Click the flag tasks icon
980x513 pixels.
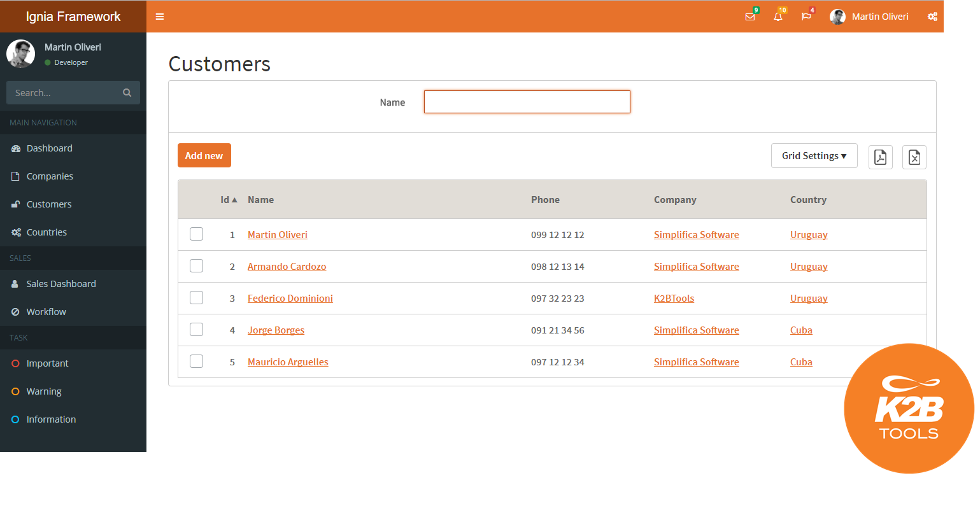coord(806,17)
